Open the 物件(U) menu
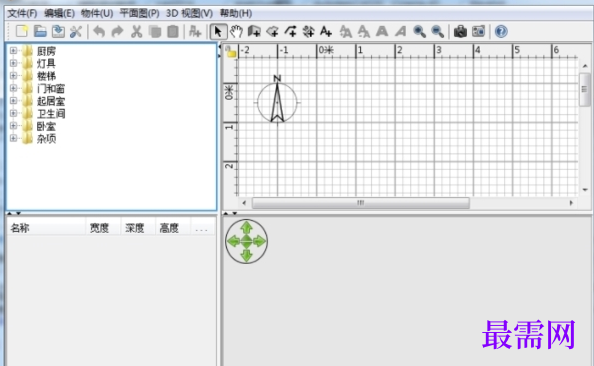Screen dimensions: 594x366 pos(97,14)
